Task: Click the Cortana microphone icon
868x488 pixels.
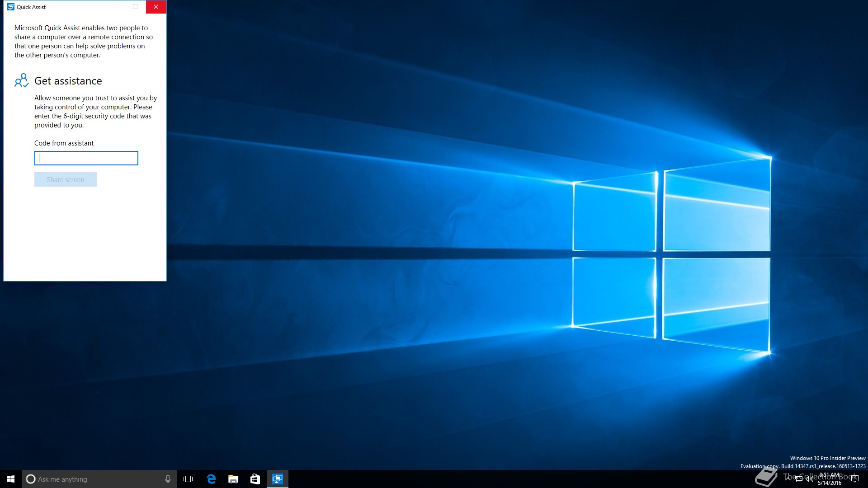Action: pyautogui.click(x=168, y=479)
